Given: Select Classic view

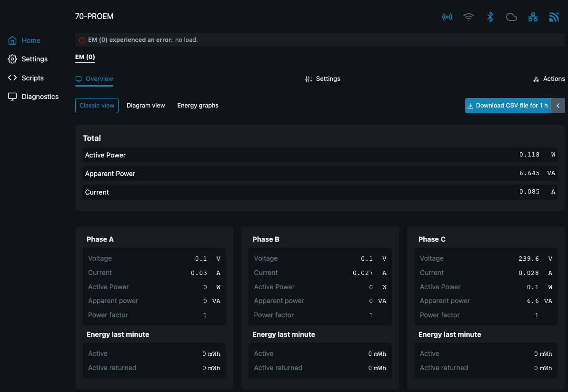Looking at the screenshot, I should [97, 106].
